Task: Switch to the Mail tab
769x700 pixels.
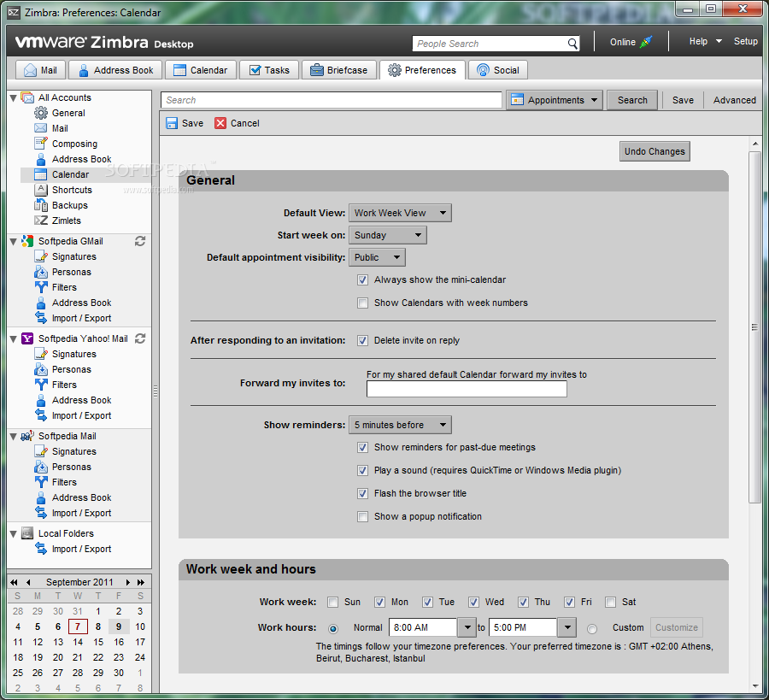Action: tap(40, 70)
